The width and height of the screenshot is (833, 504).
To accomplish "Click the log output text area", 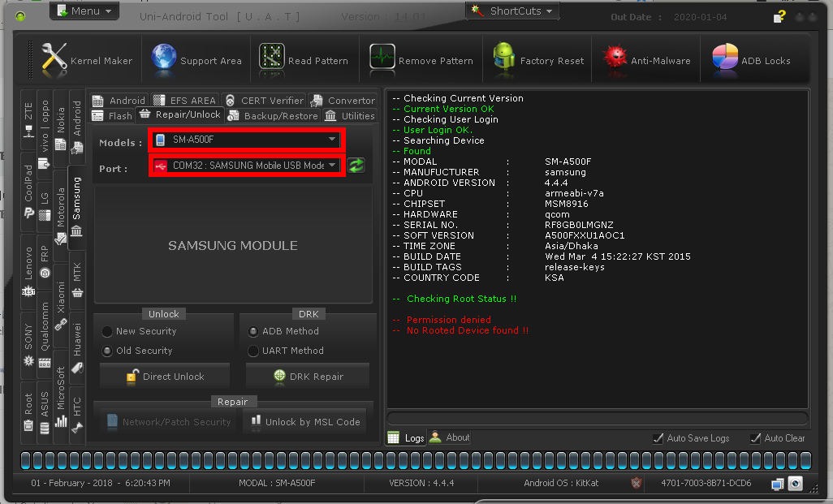I will [598, 250].
